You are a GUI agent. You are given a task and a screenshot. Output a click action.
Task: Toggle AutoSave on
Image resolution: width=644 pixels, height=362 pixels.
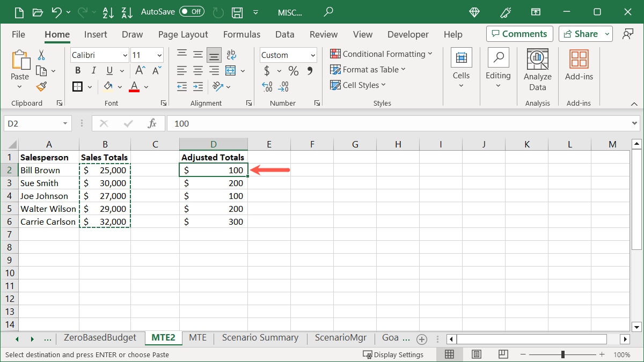193,12
